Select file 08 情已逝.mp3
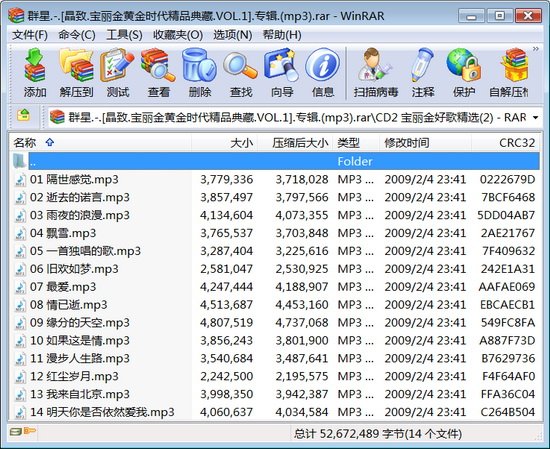The height and width of the screenshot is (449, 550). (275, 305)
